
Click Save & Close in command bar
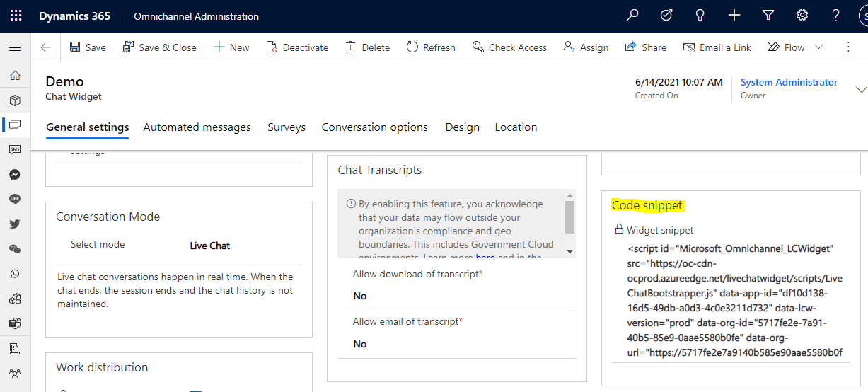coord(160,47)
